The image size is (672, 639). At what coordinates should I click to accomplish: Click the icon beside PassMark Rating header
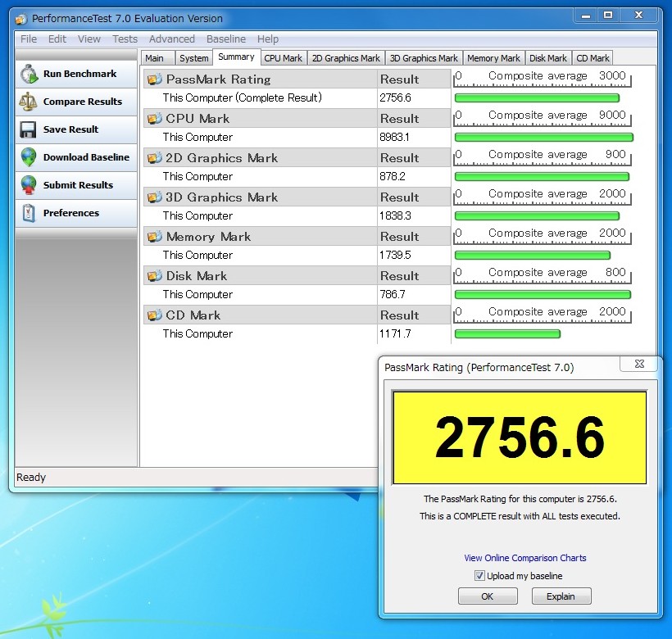(154, 79)
